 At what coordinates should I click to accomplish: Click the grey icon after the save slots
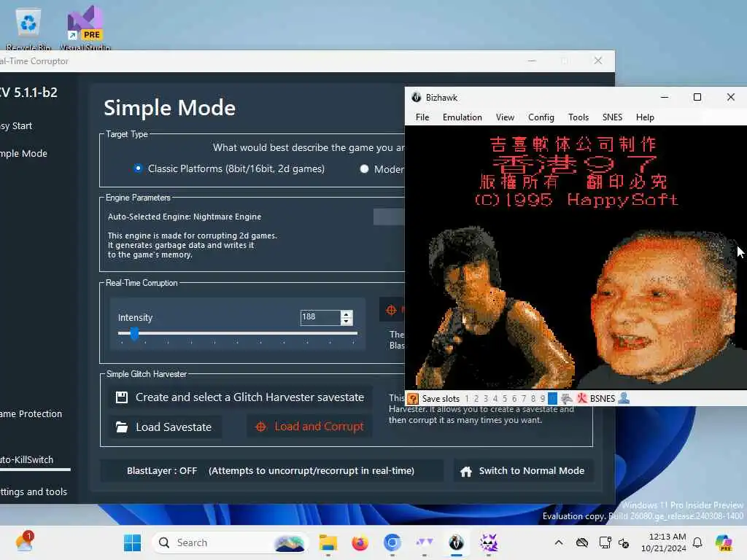567,399
